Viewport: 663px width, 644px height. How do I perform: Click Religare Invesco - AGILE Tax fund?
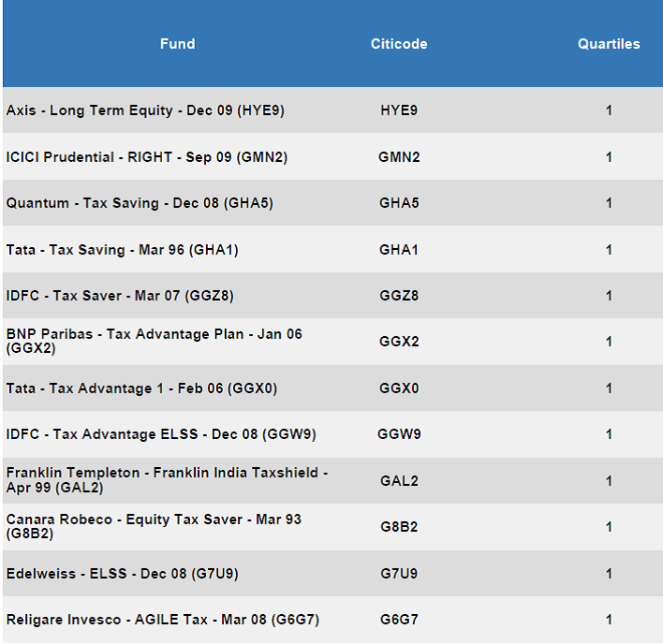click(x=163, y=620)
